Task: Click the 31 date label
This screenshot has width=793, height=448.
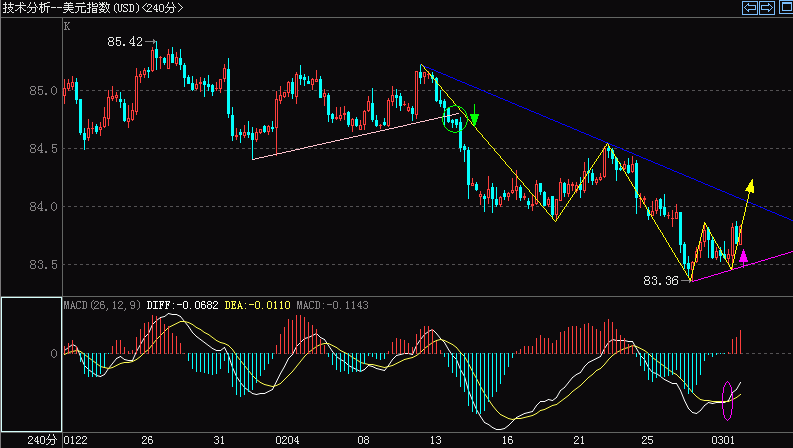Action: pos(219,440)
